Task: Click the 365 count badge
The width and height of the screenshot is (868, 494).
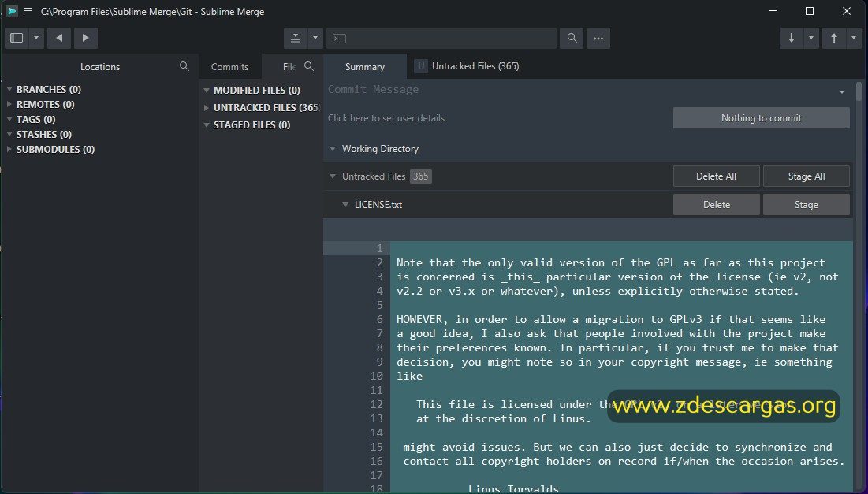Action: coord(421,176)
